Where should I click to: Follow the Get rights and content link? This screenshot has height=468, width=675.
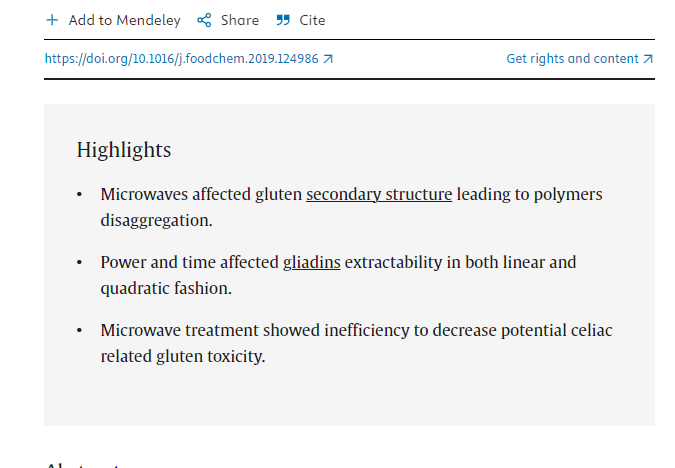(x=572, y=59)
